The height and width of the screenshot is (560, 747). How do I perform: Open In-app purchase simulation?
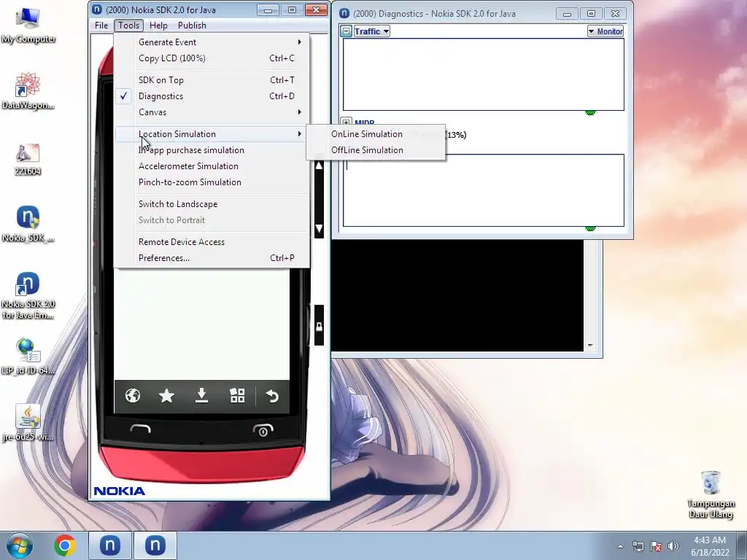point(212,150)
